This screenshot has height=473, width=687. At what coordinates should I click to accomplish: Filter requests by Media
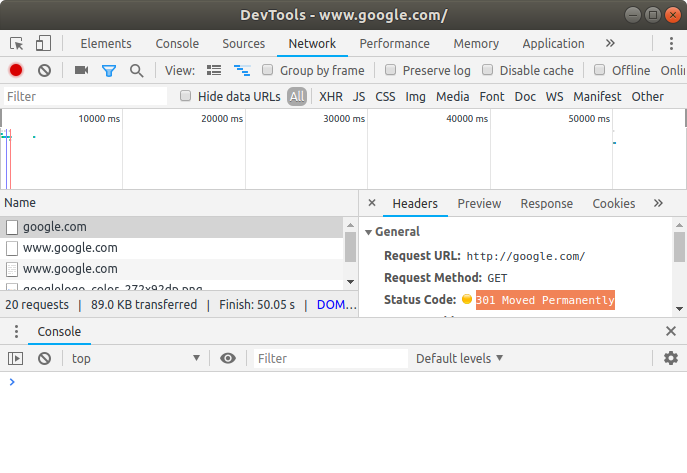[x=453, y=96]
